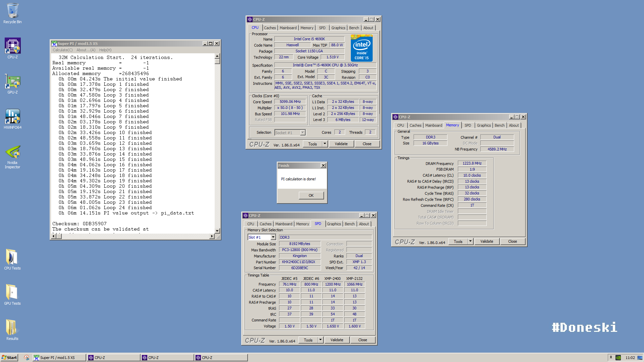Select Memory tab in SPD CPU-Z window
The width and height of the screenshot is (644, 362).
coord(303,224)
